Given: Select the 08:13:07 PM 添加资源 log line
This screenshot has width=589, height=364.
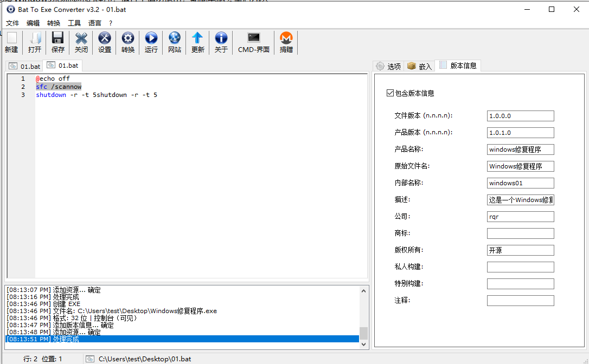Looking at the screenshot, I should (53, 290).
